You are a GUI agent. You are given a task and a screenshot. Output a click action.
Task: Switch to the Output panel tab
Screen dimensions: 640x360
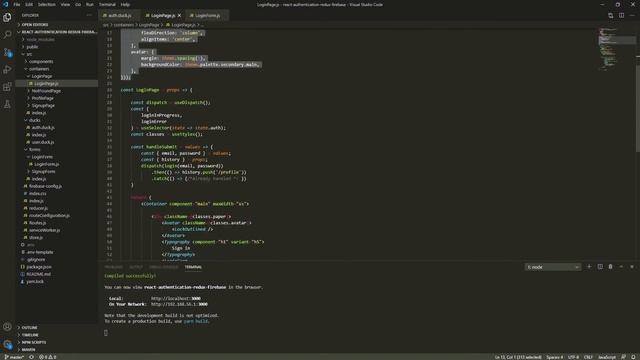coord(136,267)
